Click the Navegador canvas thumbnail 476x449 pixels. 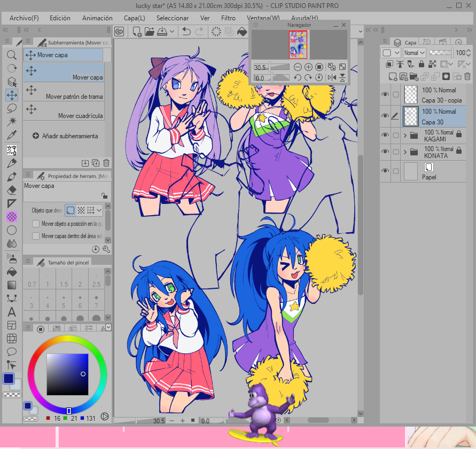(298, 45)
